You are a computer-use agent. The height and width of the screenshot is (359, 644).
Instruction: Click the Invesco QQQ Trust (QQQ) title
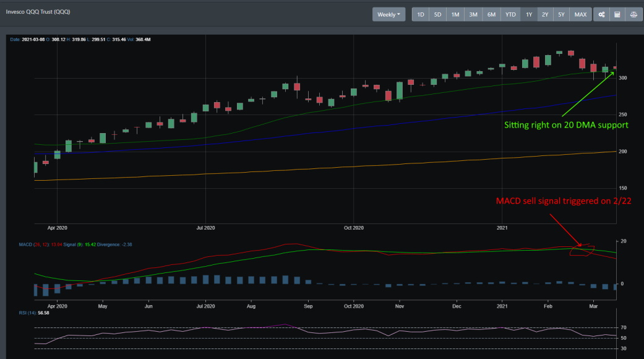click(x=38, y=12)
